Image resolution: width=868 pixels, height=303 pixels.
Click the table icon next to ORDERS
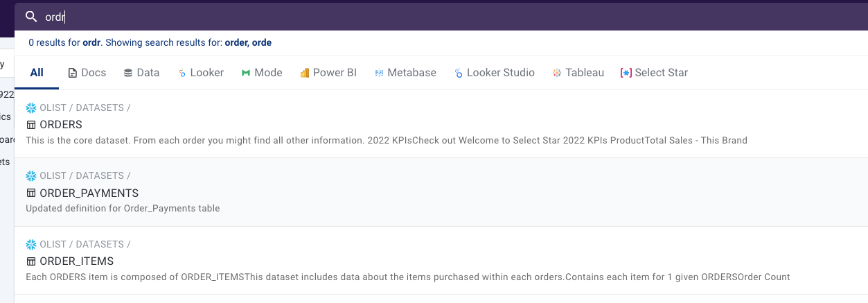pos(30,125)
